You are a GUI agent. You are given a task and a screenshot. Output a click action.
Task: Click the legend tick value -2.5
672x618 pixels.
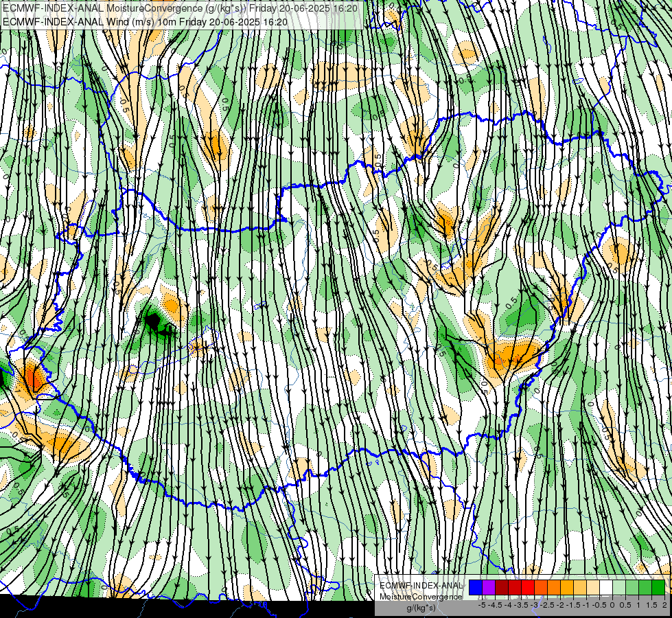pyautogui.click(x=547, y=605)
